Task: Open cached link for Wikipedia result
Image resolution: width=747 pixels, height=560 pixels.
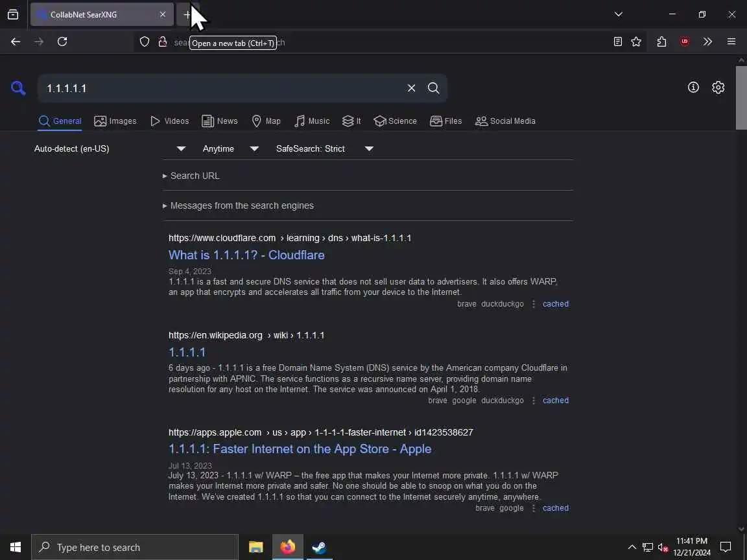Action: 556,401
